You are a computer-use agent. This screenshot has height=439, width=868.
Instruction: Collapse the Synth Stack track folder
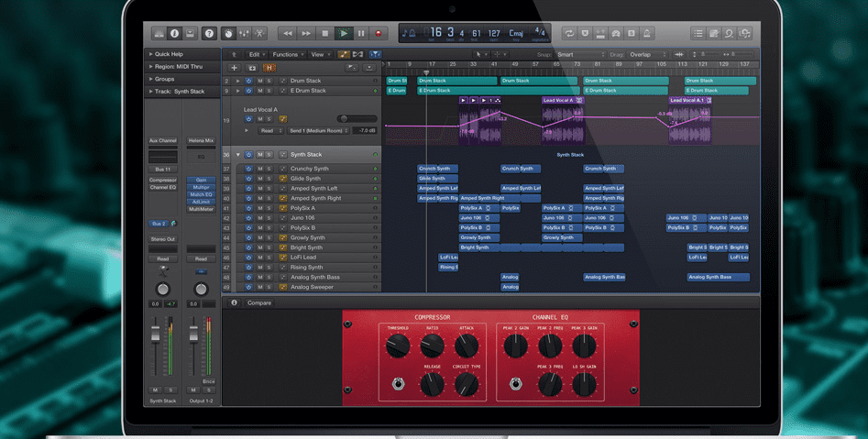(238, 155)
